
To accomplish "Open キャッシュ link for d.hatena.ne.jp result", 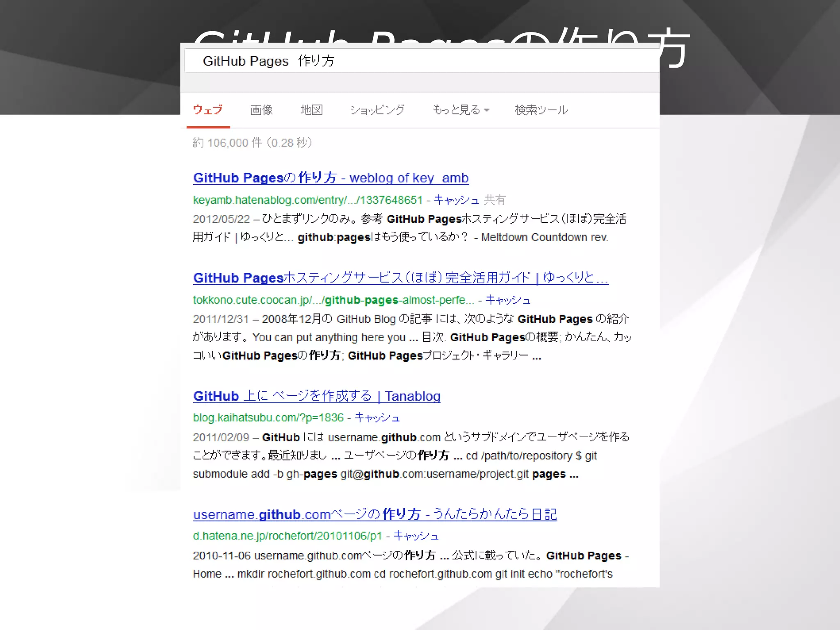I will [x=416, y=536].
